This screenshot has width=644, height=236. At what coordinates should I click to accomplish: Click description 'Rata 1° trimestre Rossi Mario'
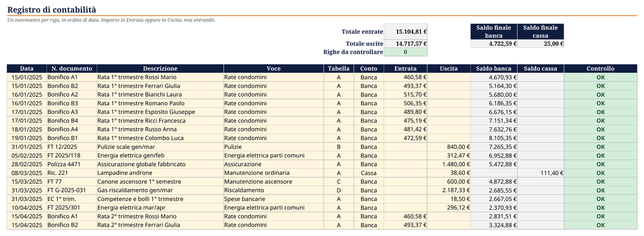click(160, 77)
